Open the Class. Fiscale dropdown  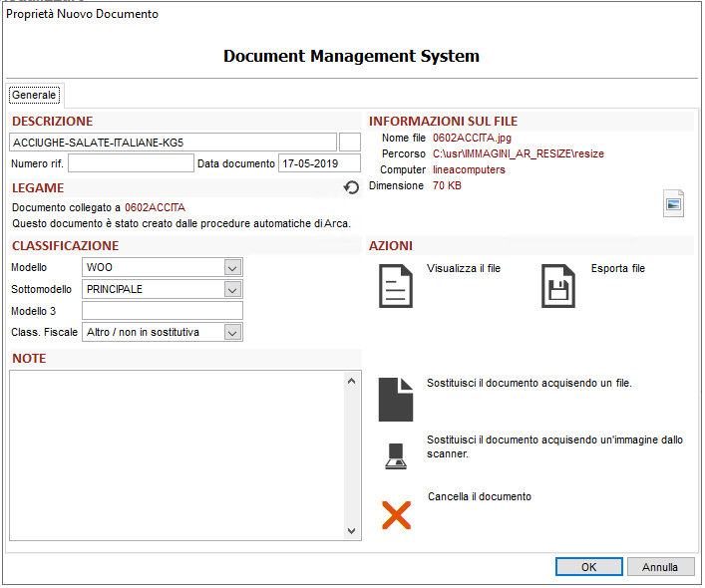[x=232, y=332]
